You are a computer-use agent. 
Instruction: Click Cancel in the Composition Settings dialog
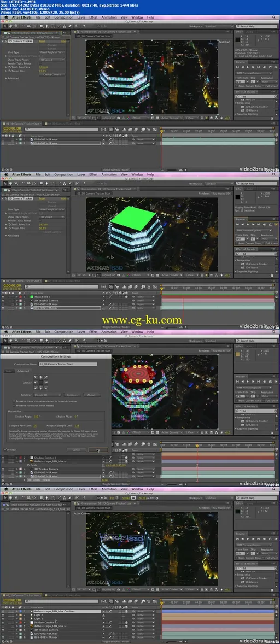77,450
